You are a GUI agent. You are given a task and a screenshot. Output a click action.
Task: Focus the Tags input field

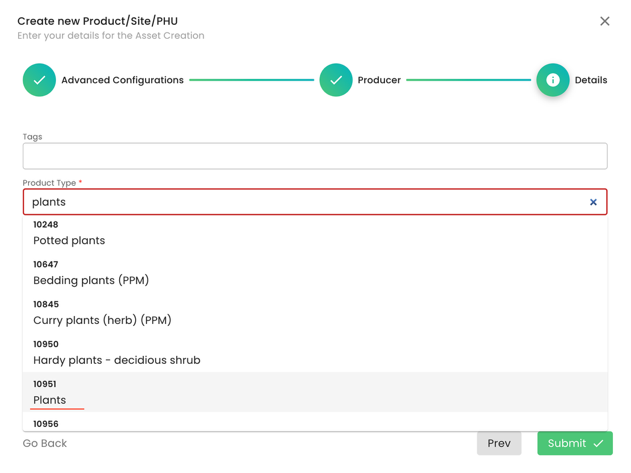coord(315,156)
